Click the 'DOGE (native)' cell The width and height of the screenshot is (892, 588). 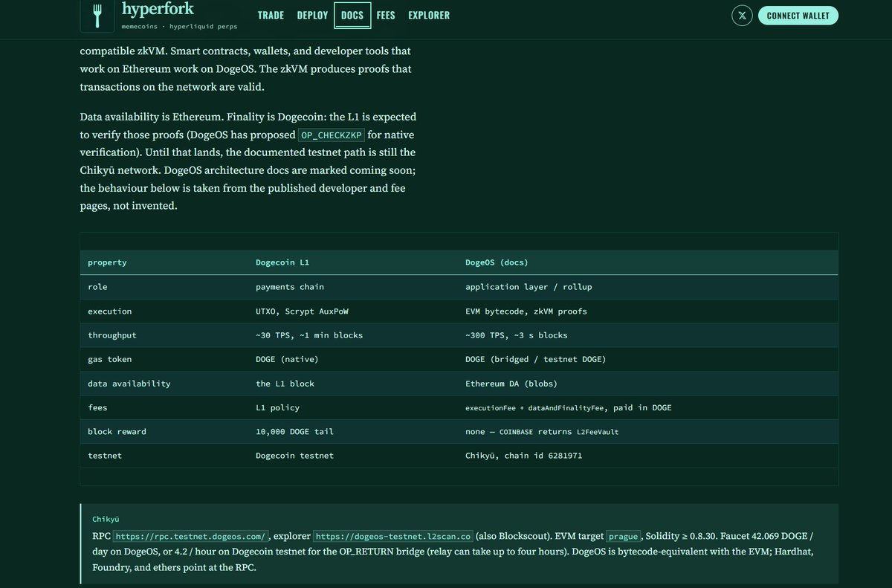click(x=287, y=359)
